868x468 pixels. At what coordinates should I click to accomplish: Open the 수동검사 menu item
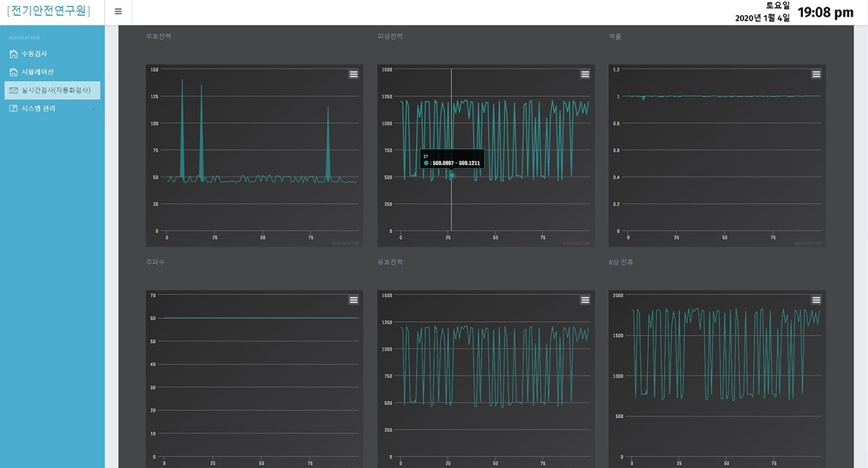52,54
